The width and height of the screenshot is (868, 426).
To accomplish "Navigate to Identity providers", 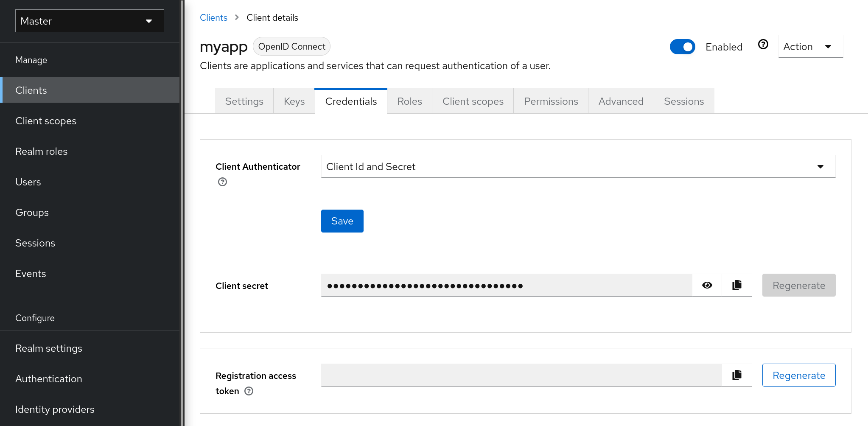I will tap(55, 409).
